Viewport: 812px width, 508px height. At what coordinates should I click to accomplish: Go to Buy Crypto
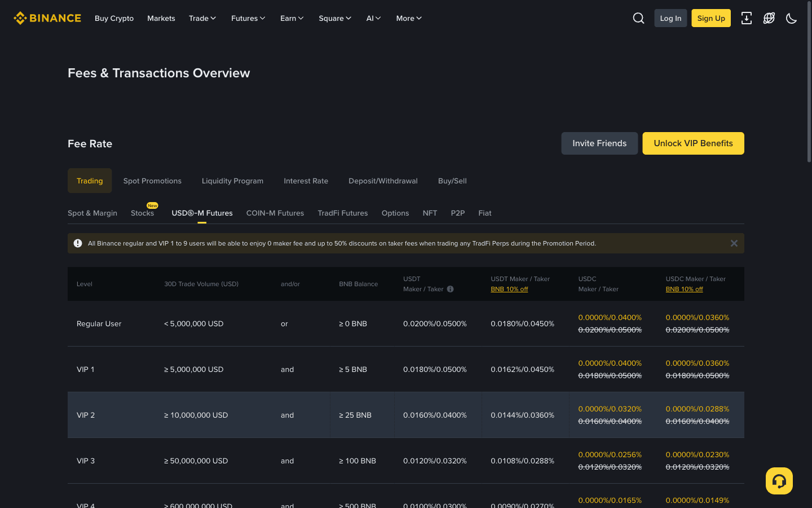[x=114, y=18]
